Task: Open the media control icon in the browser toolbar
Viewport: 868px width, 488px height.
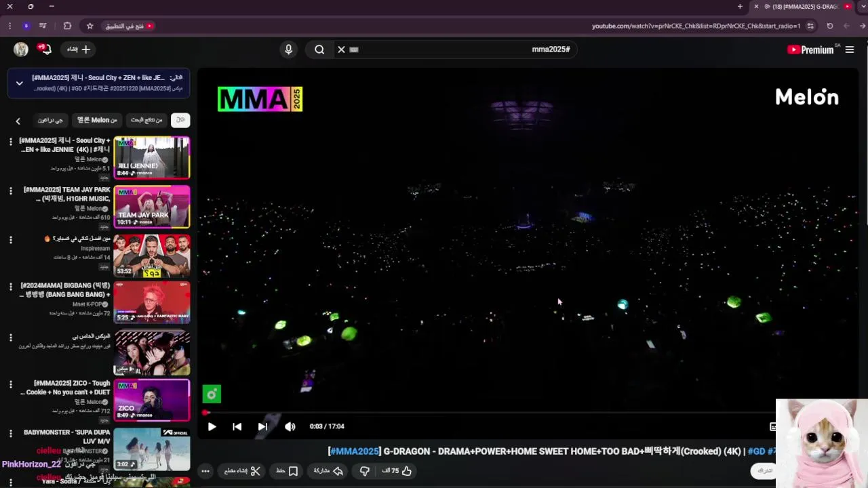Action: coord(43,26)
